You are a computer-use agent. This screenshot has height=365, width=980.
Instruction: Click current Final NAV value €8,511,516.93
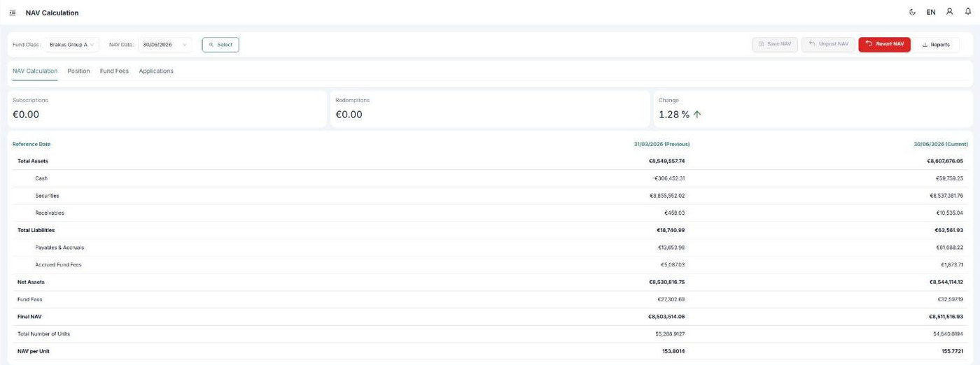[946, 317]
